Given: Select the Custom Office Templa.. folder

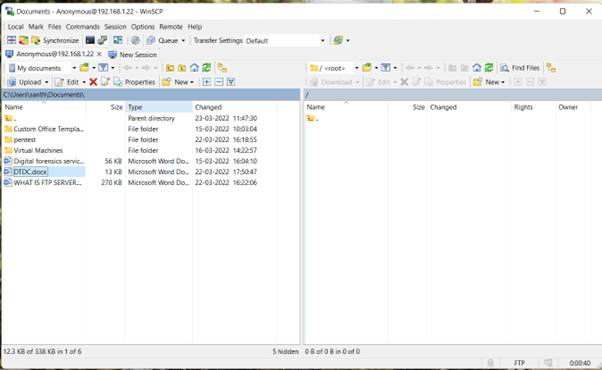Looking at the screenshot, I should (48, 129).
